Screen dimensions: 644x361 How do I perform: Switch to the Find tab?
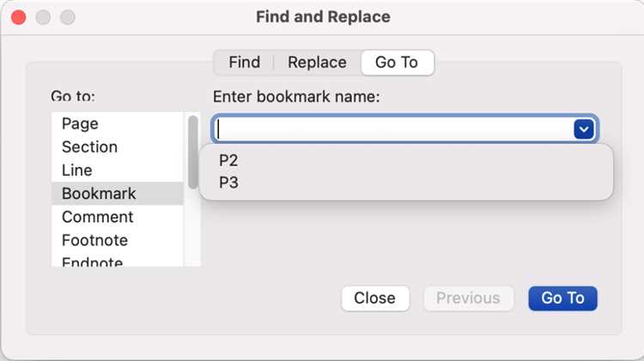tap(244, 63)
